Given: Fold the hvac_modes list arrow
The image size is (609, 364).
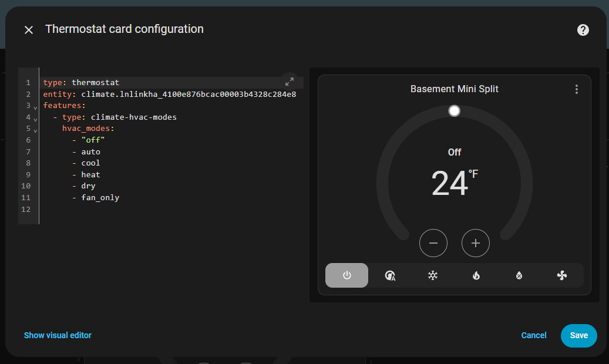Looking at the screenshot, I should coord(35,130).
